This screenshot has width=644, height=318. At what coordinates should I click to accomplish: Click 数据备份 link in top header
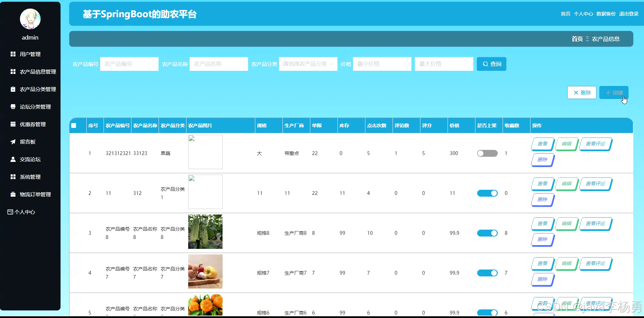pos(606,14)
